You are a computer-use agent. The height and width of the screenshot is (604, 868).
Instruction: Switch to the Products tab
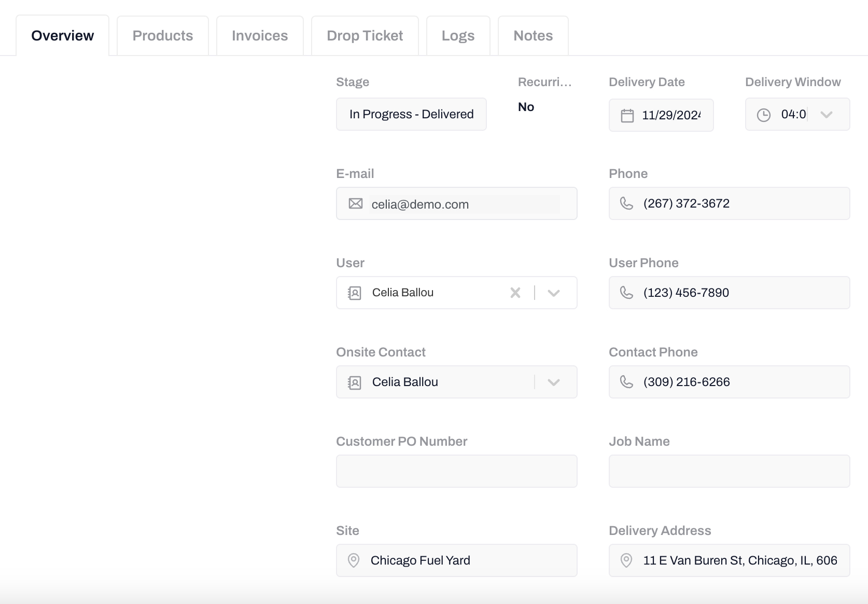coord(163,36)
